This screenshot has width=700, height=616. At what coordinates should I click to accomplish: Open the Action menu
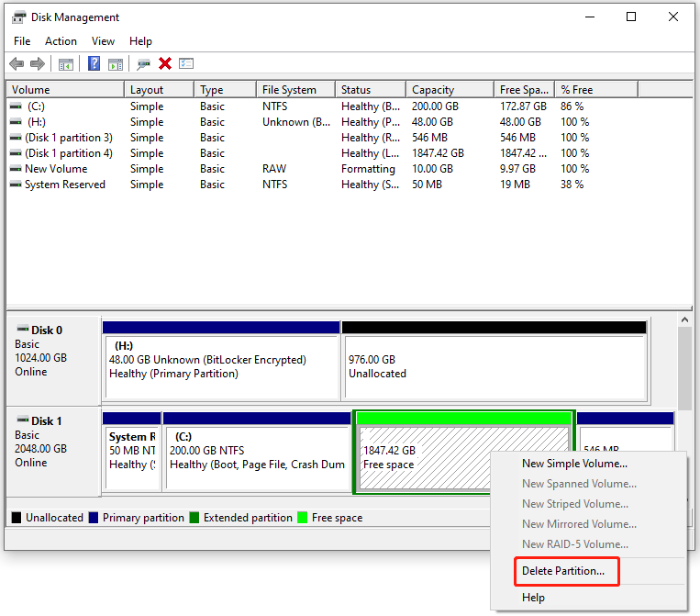[x=61, y=41]
